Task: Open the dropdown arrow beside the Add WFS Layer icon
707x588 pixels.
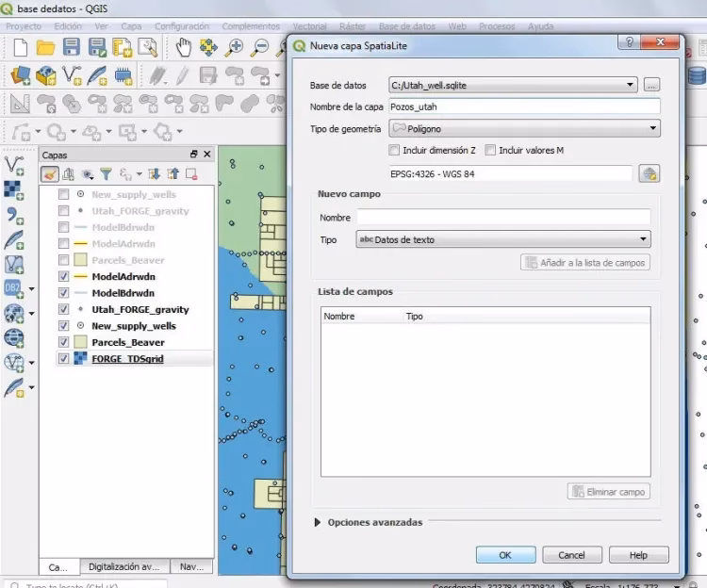Action: click(x=31, y=362)
